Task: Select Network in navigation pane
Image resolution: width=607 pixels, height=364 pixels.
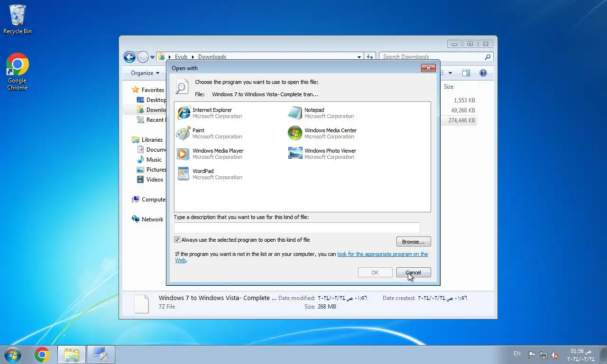Action: pos(147,219)
